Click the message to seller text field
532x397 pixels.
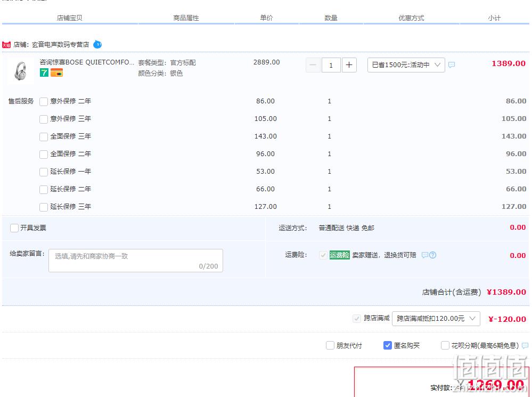(136, 261)
